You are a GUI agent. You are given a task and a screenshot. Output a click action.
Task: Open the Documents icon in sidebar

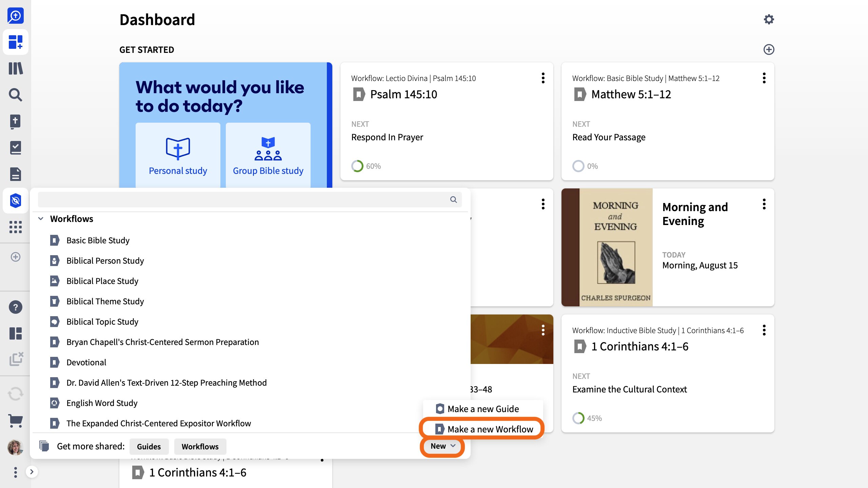click(16, 174)
